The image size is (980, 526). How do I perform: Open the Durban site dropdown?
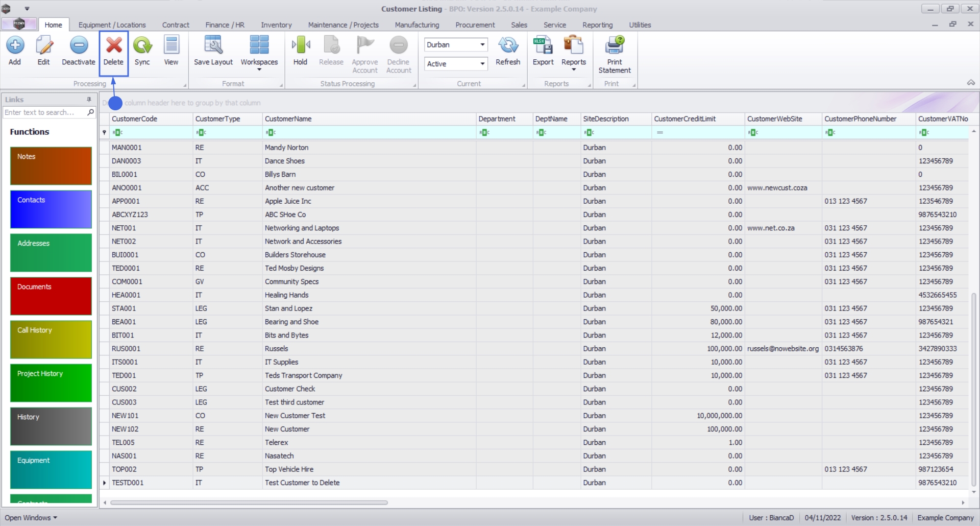(x=482, y=45)
